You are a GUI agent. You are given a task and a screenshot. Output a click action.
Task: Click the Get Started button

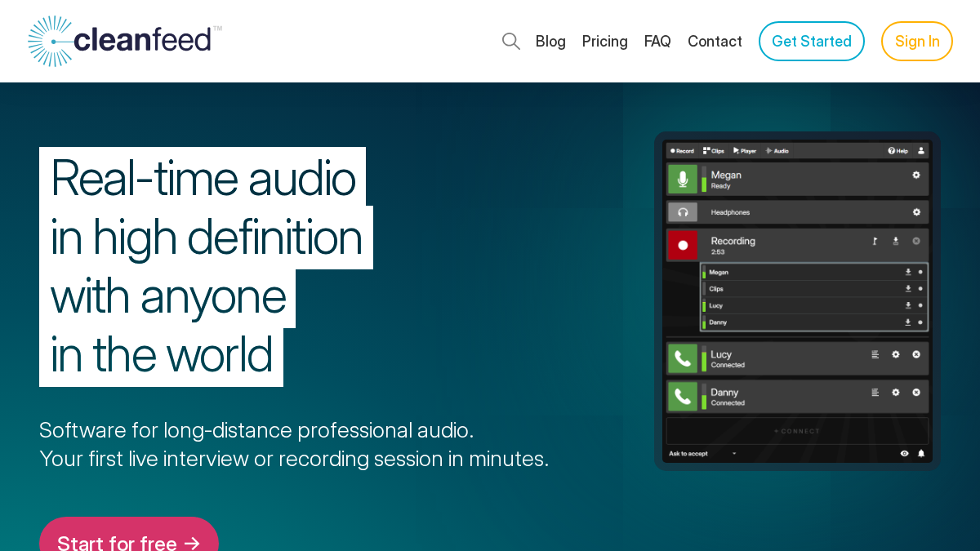click(x=812, y=41)
